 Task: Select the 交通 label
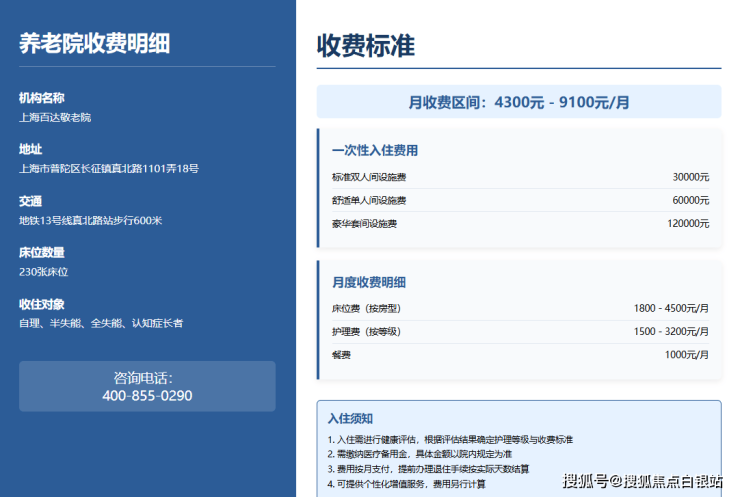coord(30,202)
